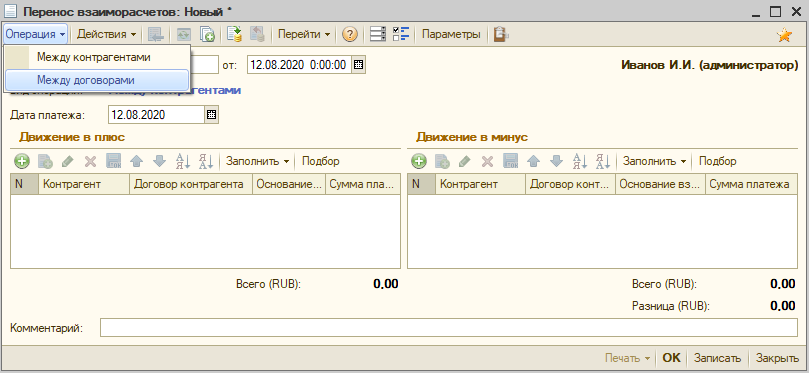Open calendar picker next to Дата платежа
The image size is (809, 373).
pos(212,115)
